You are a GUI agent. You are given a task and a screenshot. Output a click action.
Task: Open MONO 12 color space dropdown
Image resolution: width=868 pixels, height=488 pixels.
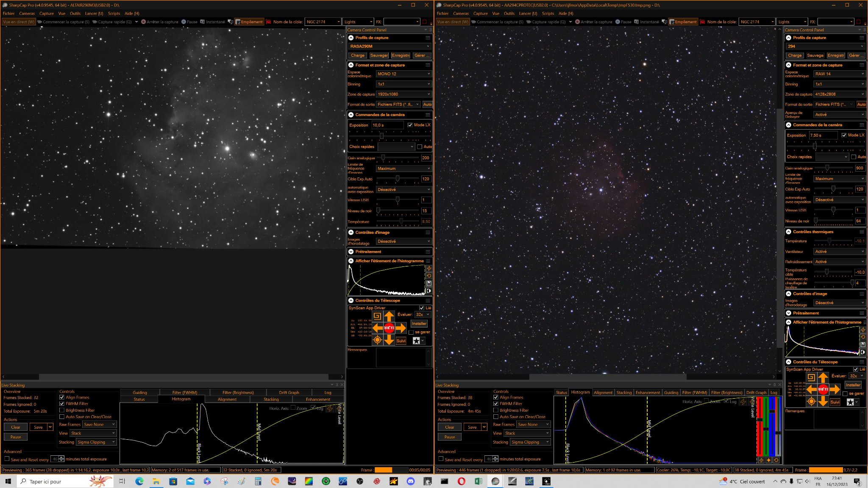click(403, 74)
